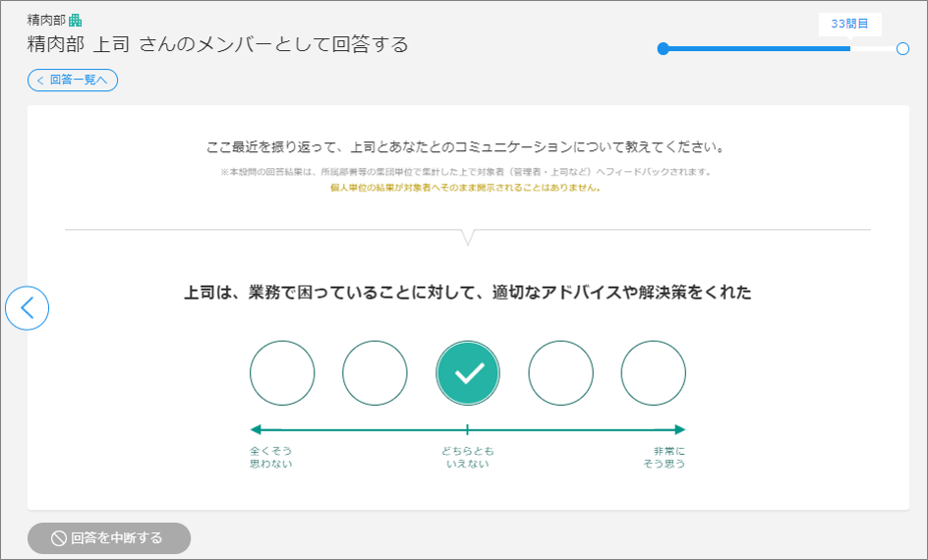The height and width of the screenshot is (560, 928).
Task: Select the second rating circle
Action: click(x=375, y=373)
